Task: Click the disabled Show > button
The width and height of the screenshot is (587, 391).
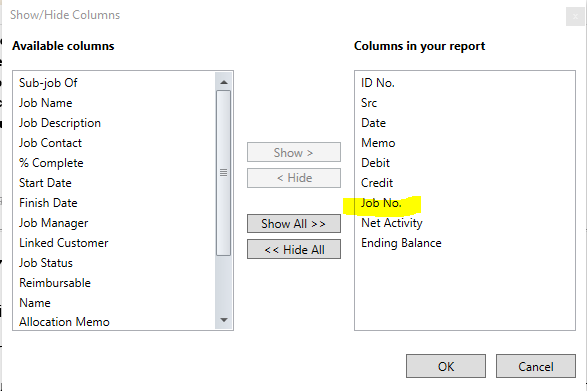Action: [294, 152]
